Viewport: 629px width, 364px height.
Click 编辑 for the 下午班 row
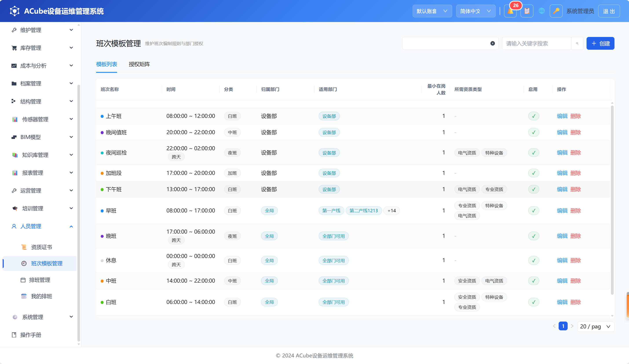coord(562,189)
